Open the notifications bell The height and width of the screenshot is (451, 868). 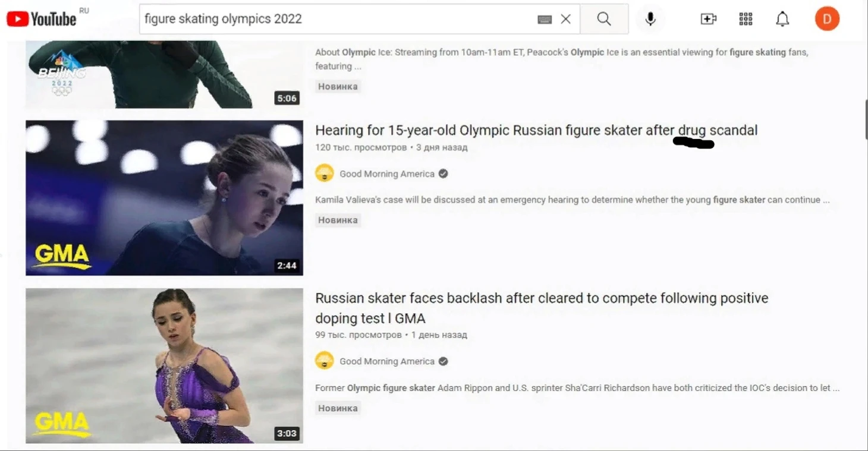point(782,19)
